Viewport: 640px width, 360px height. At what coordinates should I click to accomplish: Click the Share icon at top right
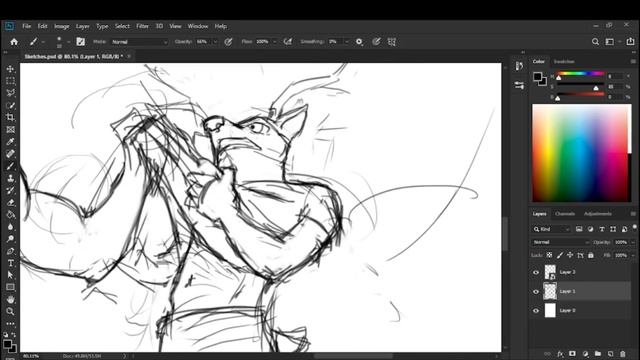pos(630,41)
